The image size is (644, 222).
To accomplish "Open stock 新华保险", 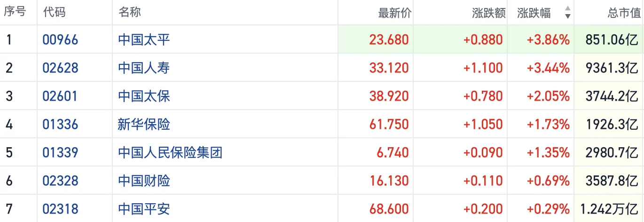I will [144, 124].
